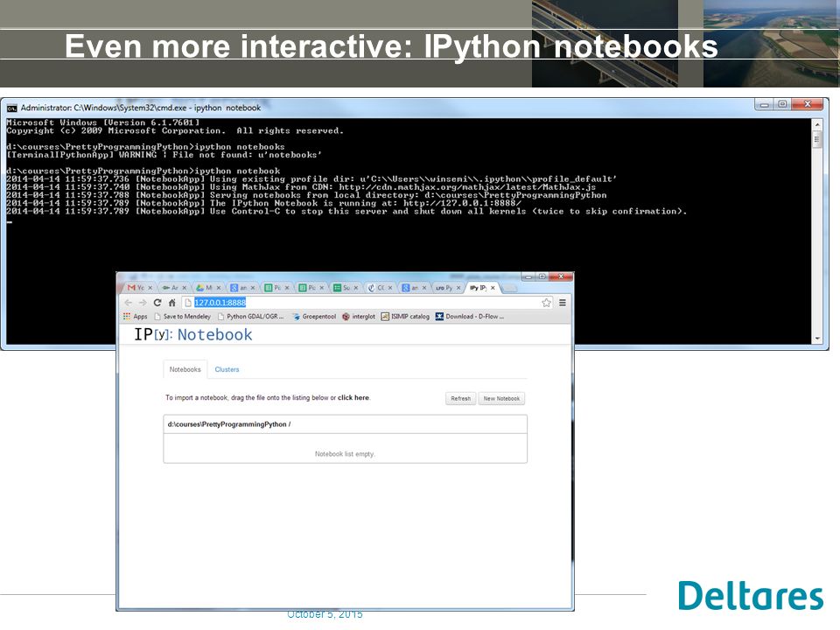Open the browser home page icon
The image size is (840, 630).
tap(172, 303)
